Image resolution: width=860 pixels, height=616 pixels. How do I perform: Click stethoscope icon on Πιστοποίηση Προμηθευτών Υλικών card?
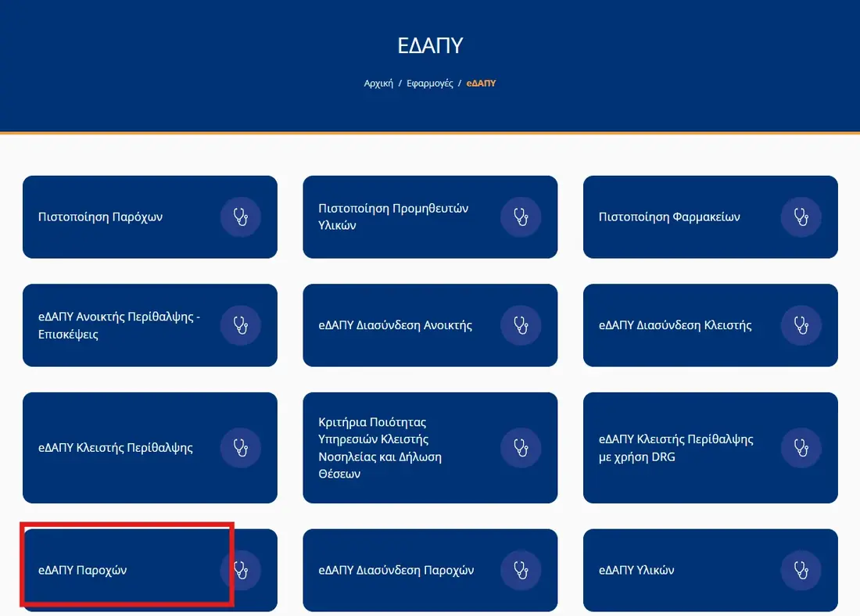coord(521,217)
